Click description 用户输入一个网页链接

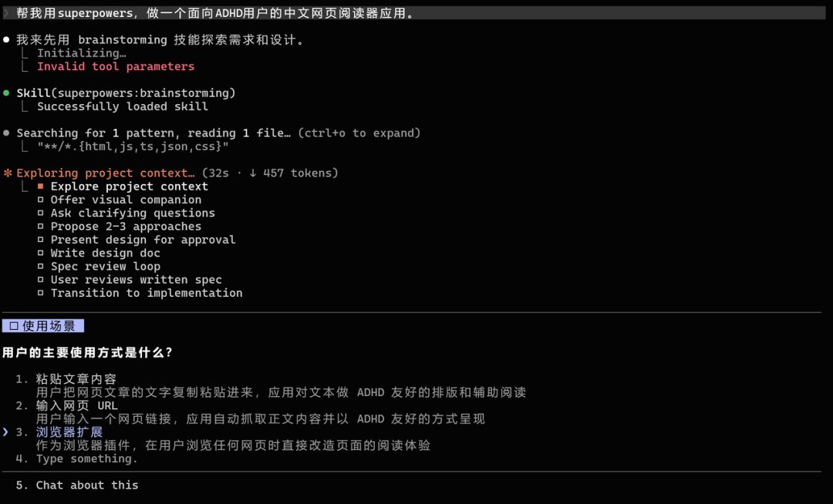tap(261, 418)
